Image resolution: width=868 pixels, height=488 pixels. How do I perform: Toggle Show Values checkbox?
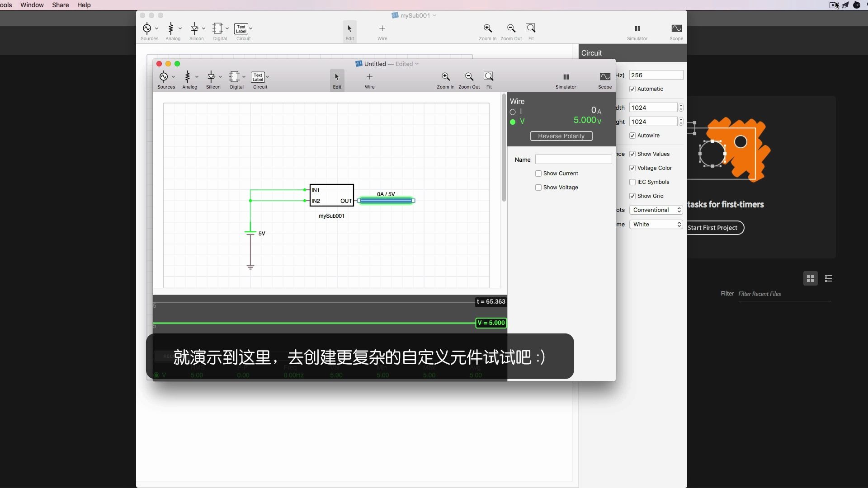(633, 154)
